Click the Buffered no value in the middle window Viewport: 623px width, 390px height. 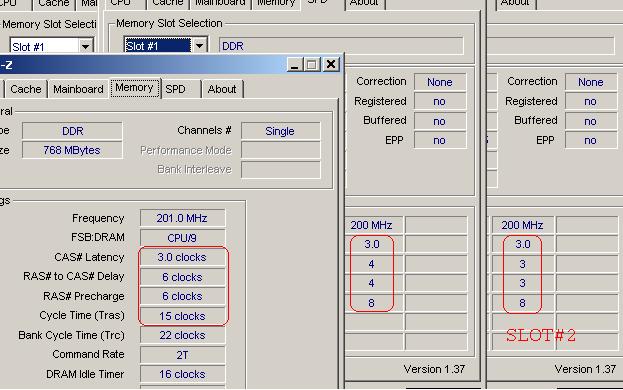click(x=439, y=121)
